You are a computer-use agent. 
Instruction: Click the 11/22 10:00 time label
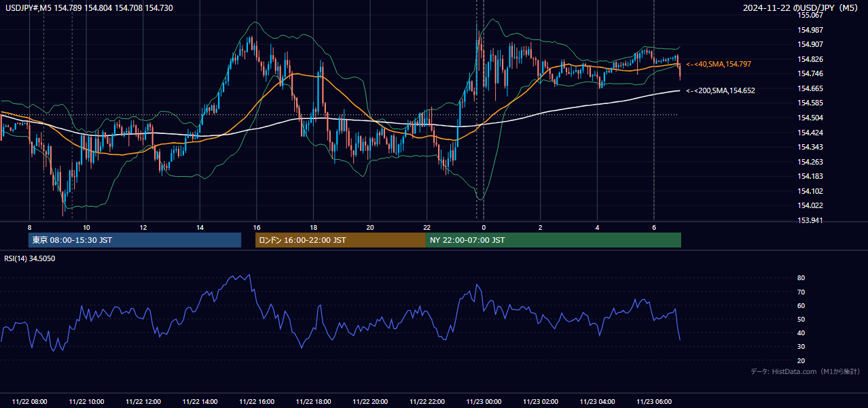86,402
